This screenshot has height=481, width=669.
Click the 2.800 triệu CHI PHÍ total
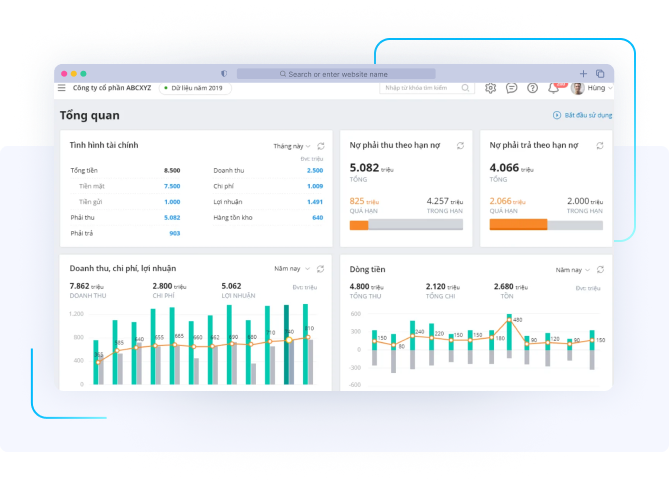169,286
